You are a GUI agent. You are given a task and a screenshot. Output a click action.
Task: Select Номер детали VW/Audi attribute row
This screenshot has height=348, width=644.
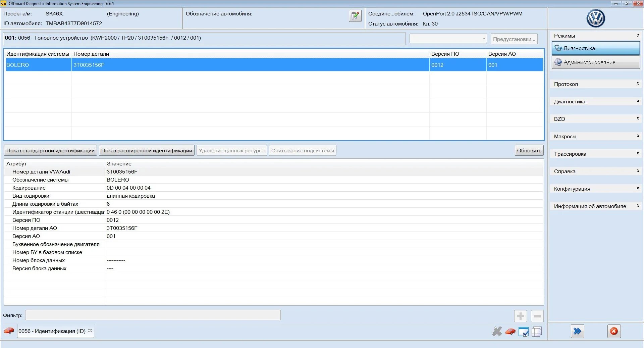(x=274, y=171)
